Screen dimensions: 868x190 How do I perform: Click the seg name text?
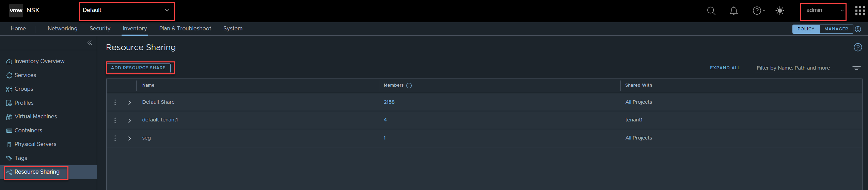(x=146, y=138)
